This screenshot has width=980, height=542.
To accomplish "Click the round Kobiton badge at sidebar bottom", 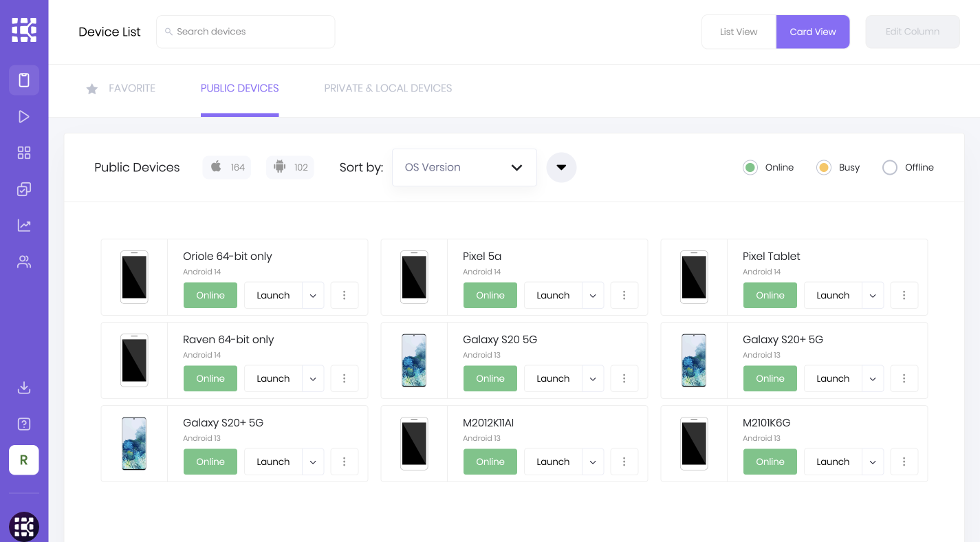I will tap(24, 527).
